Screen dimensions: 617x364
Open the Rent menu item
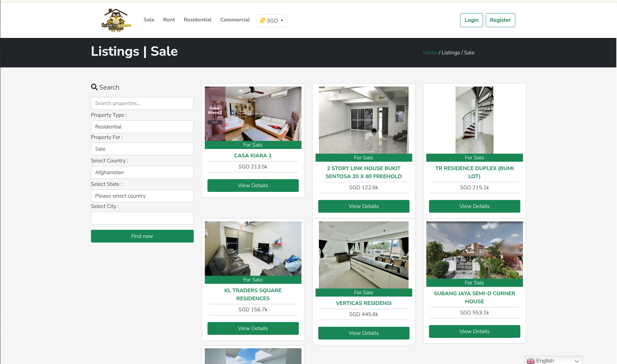tap(169, 20)
